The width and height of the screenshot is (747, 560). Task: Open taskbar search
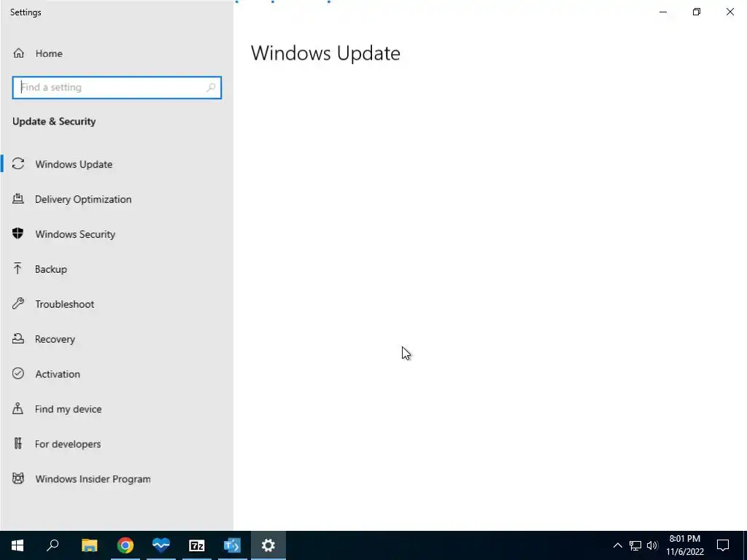click(53, 545)
